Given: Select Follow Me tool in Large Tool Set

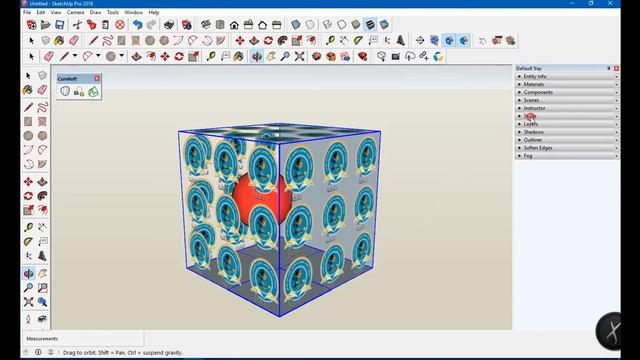Looking at the screenshot, I should [42, 196].
